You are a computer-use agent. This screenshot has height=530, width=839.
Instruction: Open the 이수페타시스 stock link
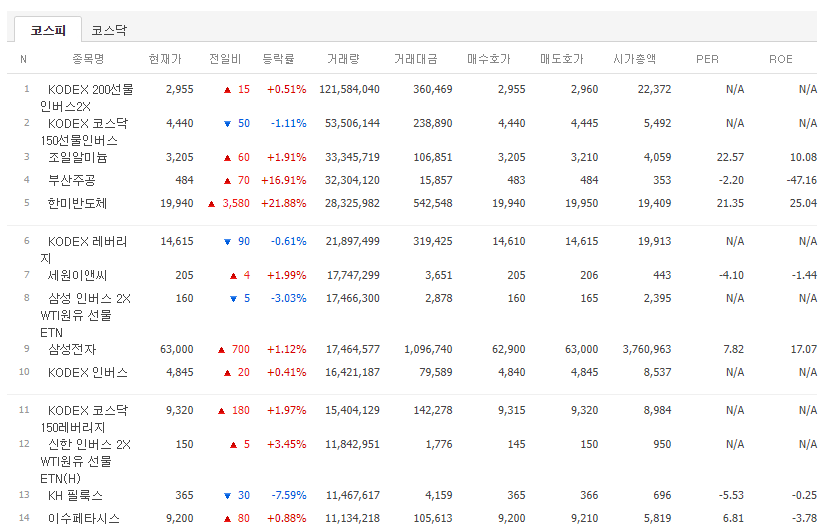pos(83,518)
